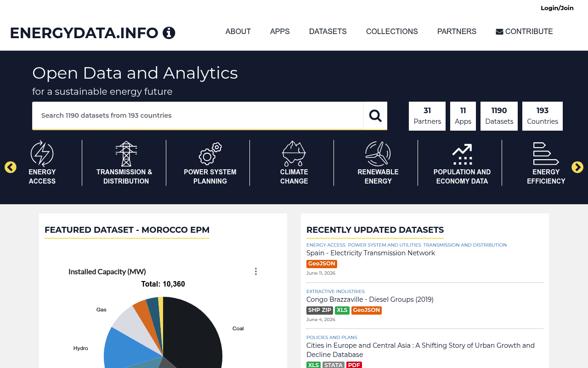This screenshot has width=588, height=368.
Task: Click the next carousel arrow
Action: (x=577, y=167)
